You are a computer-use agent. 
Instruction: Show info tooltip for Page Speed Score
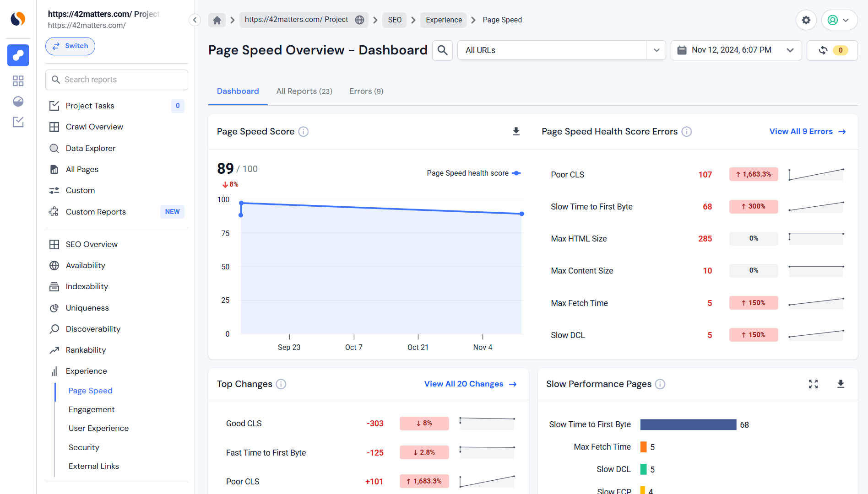coord(304,132)
